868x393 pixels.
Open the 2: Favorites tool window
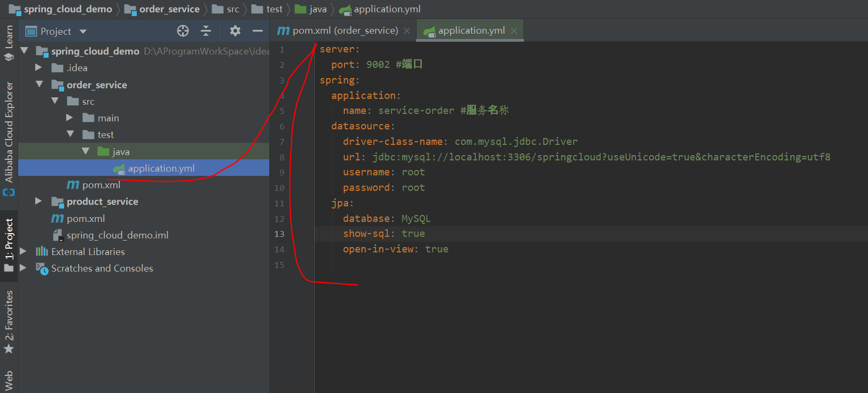(x=9, y=322)
